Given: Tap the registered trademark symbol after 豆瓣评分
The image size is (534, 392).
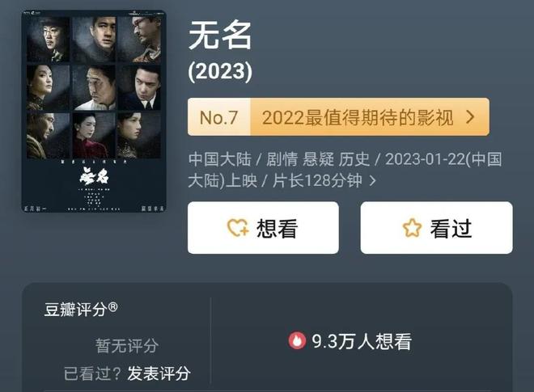Looking at the screenshot, I should (x=112, y=308).
